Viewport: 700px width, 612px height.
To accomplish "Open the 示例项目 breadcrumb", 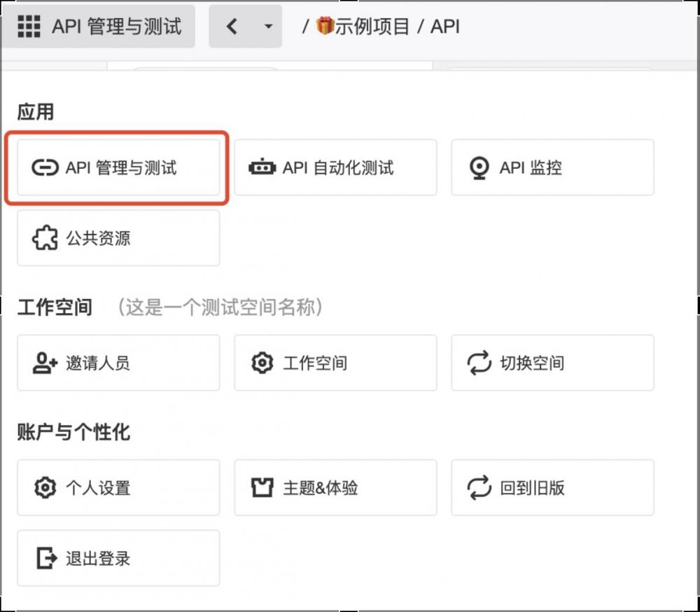I will pyautogui.click(x=372, y=27).
